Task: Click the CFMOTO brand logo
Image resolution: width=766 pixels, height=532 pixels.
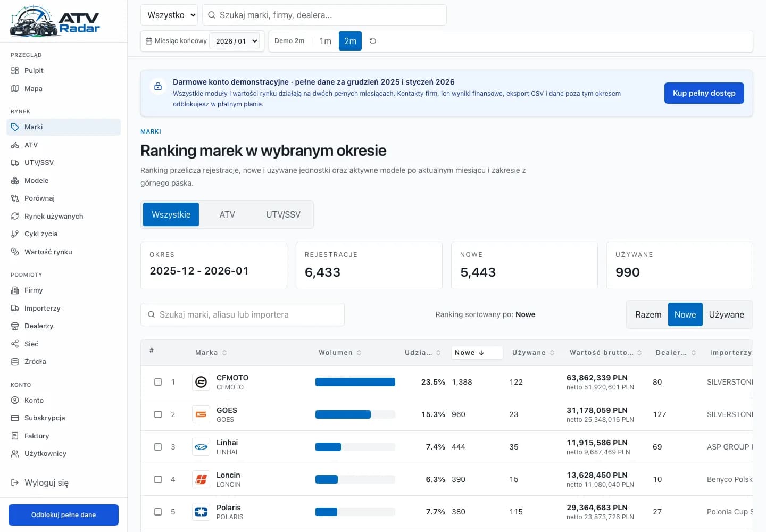Action: 201,382
